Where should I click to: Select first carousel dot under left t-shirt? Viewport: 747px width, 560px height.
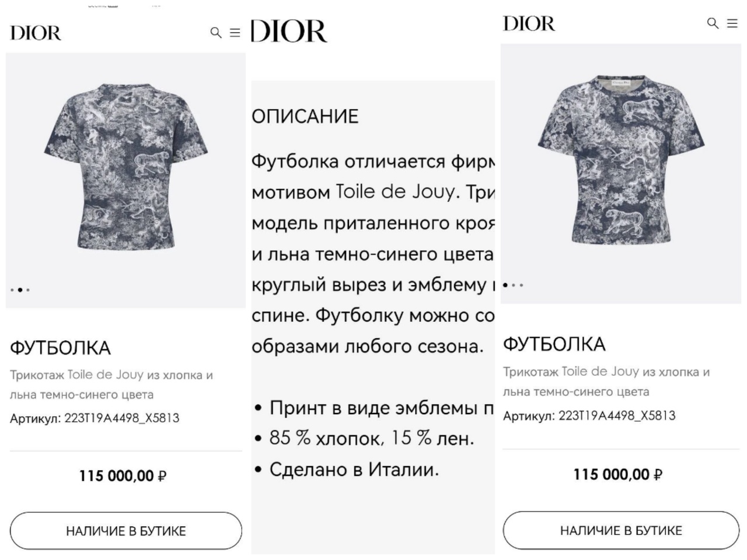12,290
